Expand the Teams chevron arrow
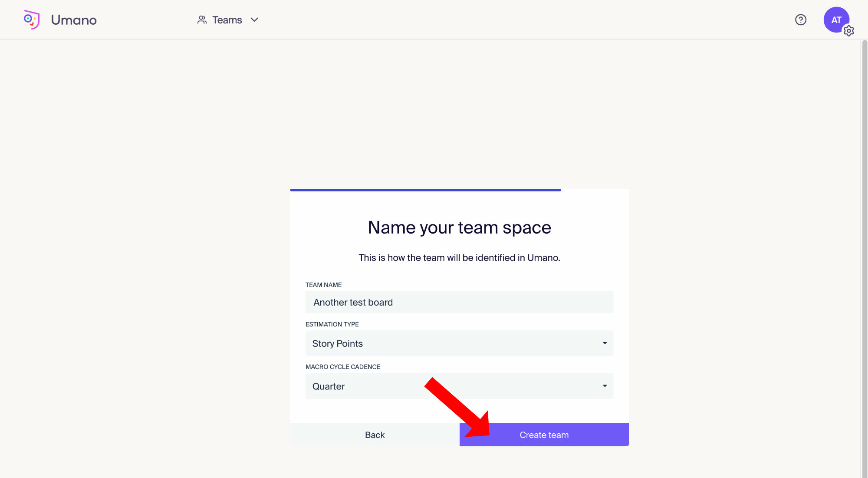Image resolution: width=868 pixels, height=478 pixels. click(255, 20)
